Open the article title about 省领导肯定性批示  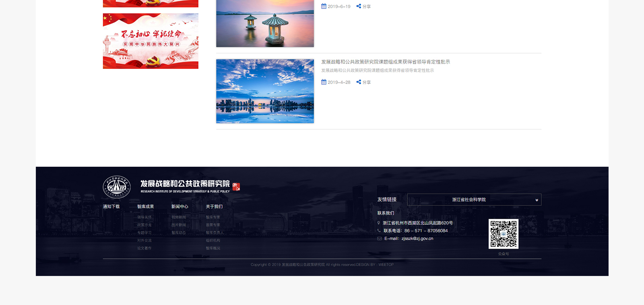click(385, 62)
